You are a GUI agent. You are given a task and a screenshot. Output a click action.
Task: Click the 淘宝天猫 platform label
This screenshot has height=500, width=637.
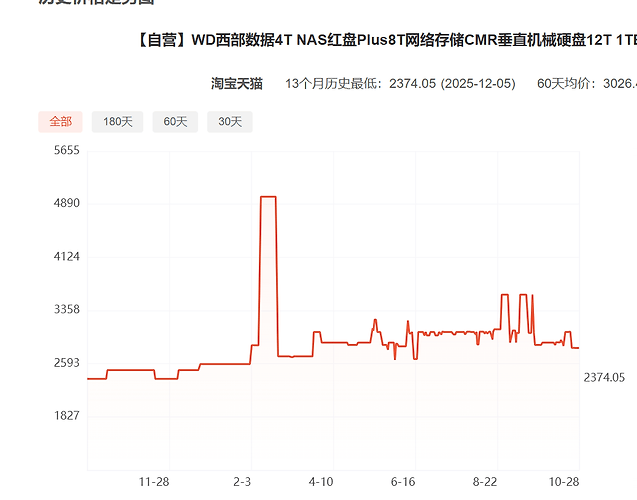coord(237,83)
